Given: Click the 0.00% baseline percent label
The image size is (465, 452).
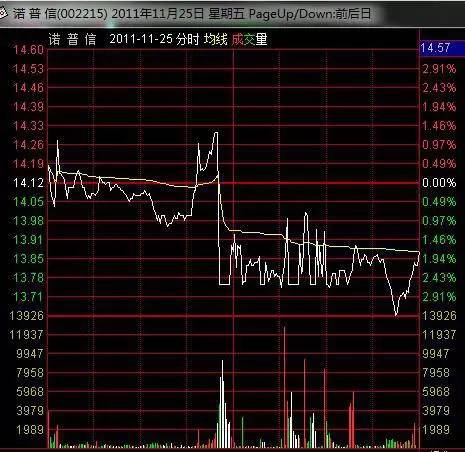Looking at the screenshot, I should click(439, 183).
